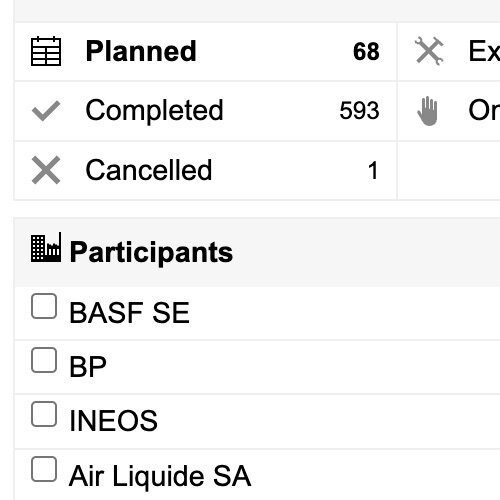The width and height of the screenshot is (500, 500).
Task: Click the BASF SE participant name
Action: pos(130,313)
